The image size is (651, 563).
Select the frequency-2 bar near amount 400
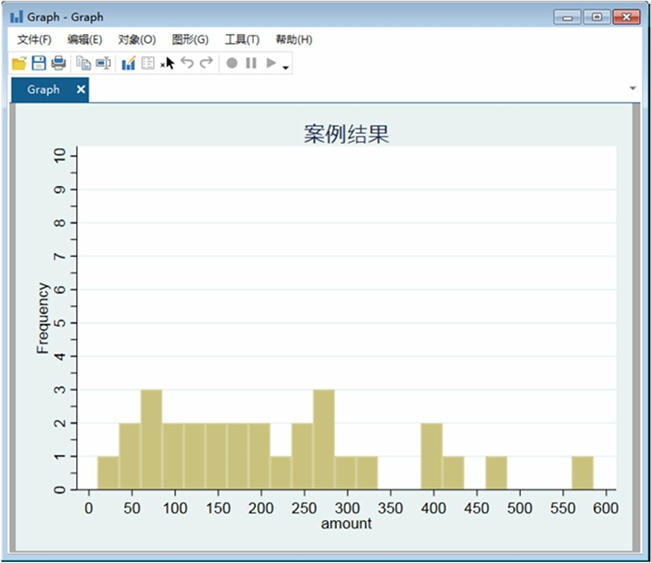click(432, 456)
